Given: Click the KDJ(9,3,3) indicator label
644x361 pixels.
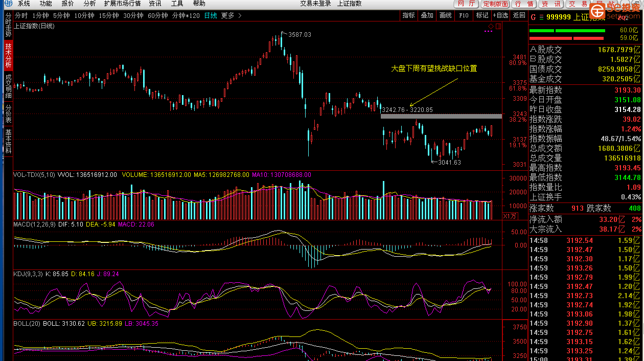Looking at the screenshot, I should (x=29, y=274).
